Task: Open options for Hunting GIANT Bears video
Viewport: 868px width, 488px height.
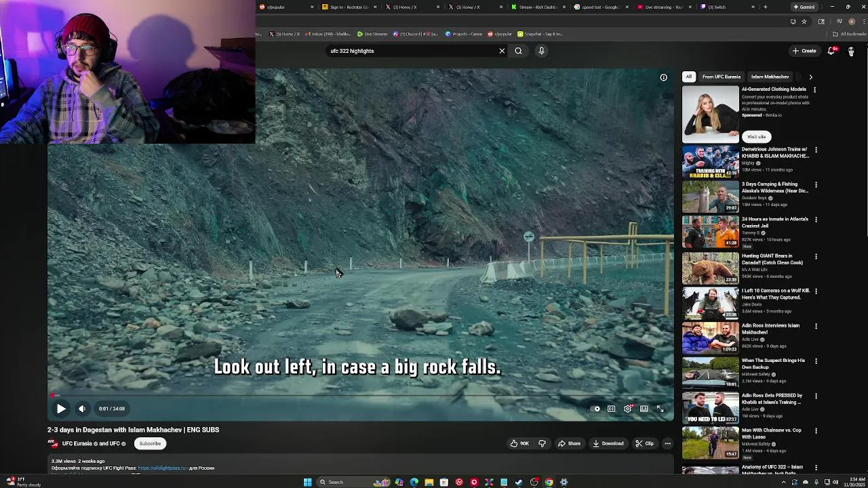Action: pyautogui.click(x=816, y=257)
